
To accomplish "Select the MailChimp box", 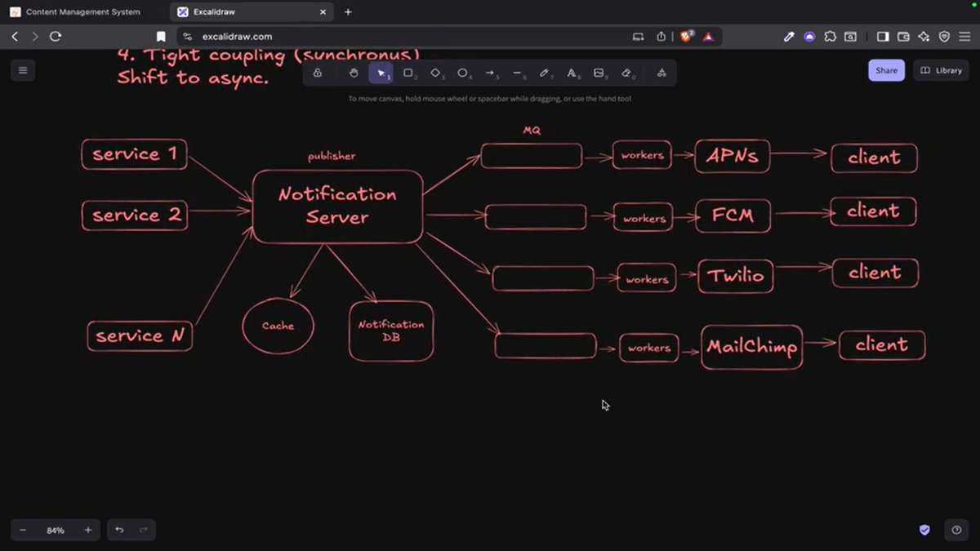I will [751, 347].
